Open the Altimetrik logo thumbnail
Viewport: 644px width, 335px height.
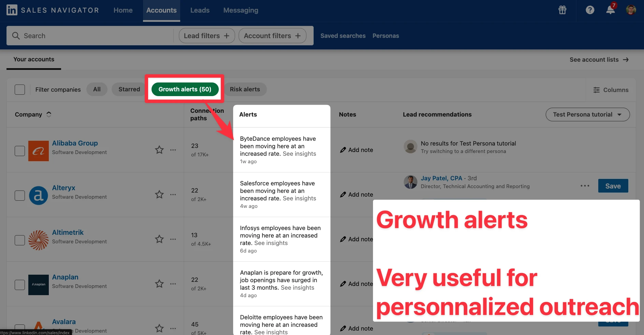click(x=39, y=240)
